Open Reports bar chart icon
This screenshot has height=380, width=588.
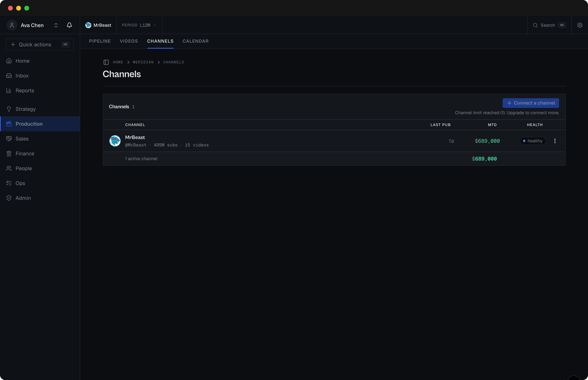coord(9,91)
